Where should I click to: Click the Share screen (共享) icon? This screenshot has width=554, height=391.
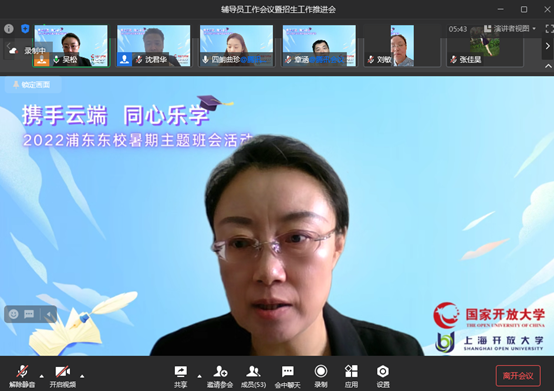click(181, 377)
